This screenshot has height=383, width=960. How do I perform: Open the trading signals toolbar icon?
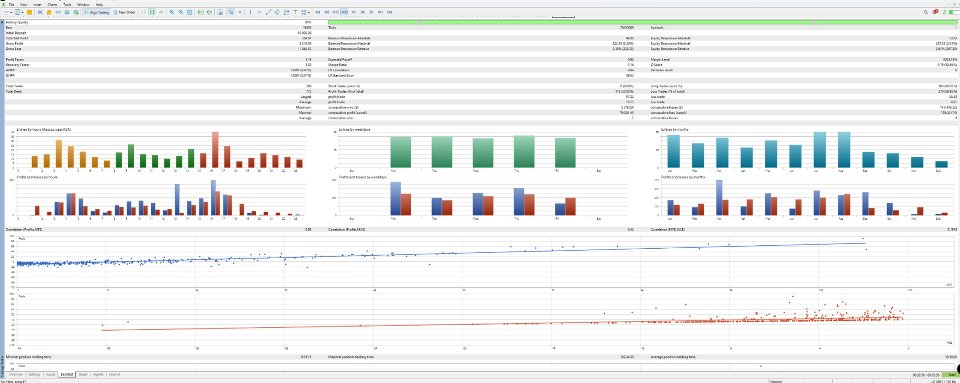(x=58, y=12)
